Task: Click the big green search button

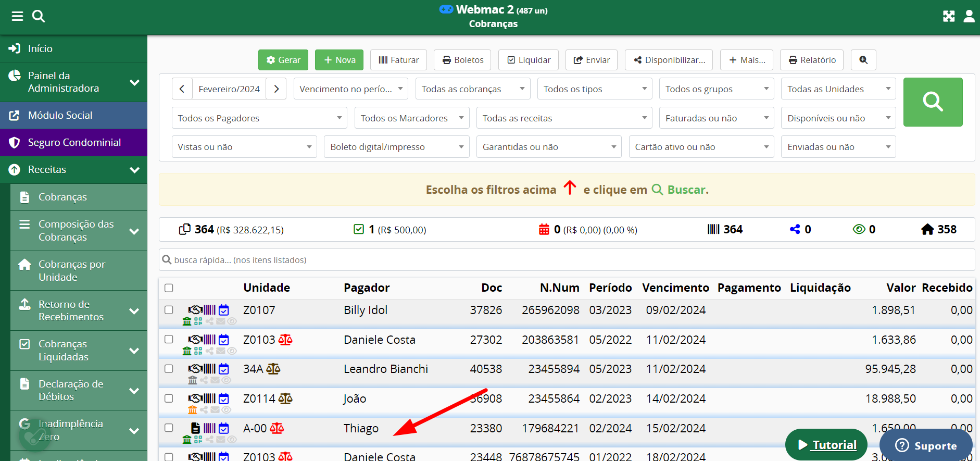Action: coord(933,102)
